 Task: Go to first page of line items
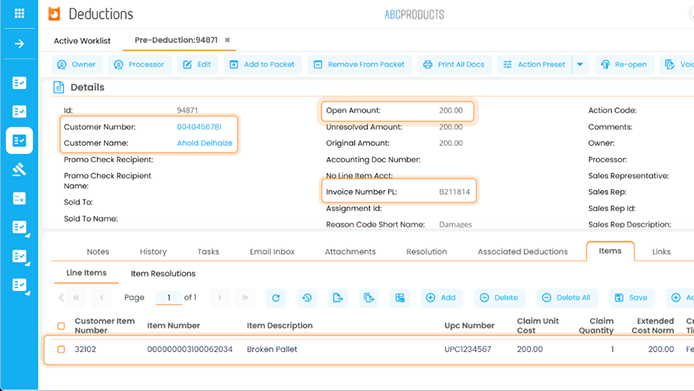click(76, 298)
